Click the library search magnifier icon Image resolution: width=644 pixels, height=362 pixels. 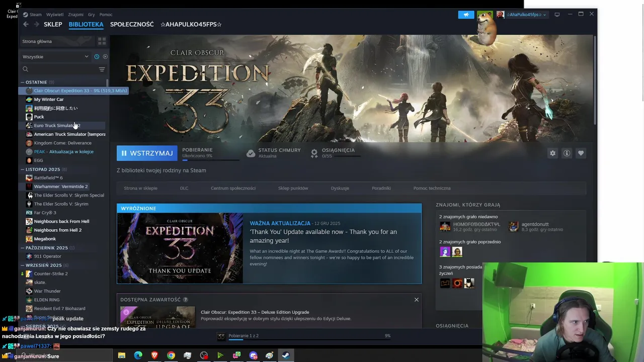click(x=25, y=69)
